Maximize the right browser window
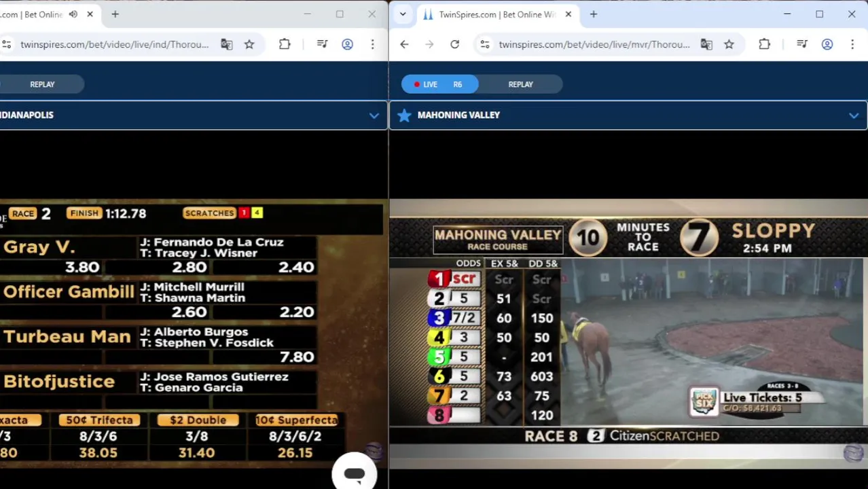Viewport: 868px width, 489px height. 819,14
